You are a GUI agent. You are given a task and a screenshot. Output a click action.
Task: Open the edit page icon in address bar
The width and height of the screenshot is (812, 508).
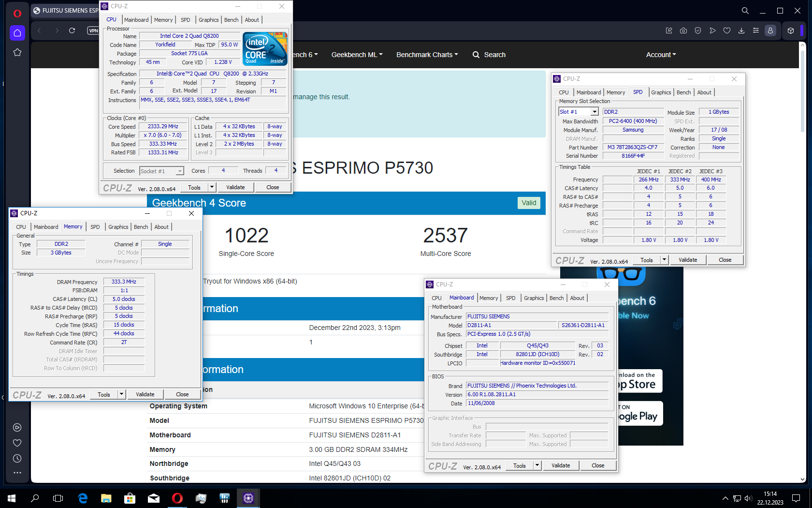(669, 30)
